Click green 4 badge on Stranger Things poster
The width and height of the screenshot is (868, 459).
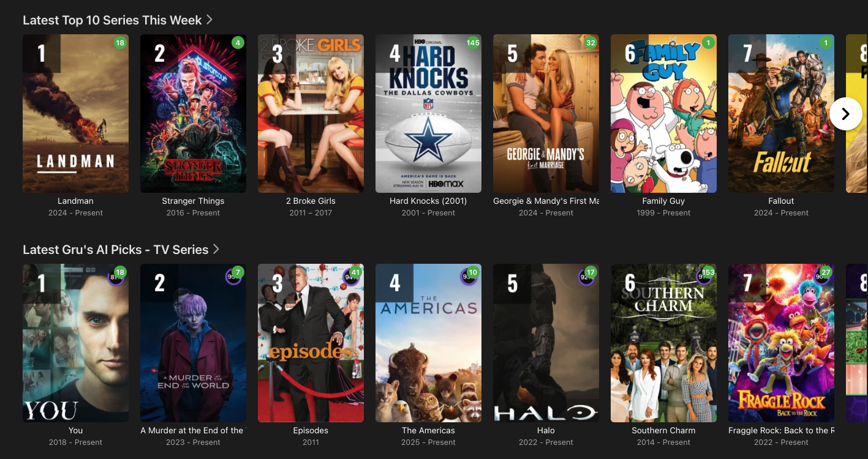tap(238, 43)
